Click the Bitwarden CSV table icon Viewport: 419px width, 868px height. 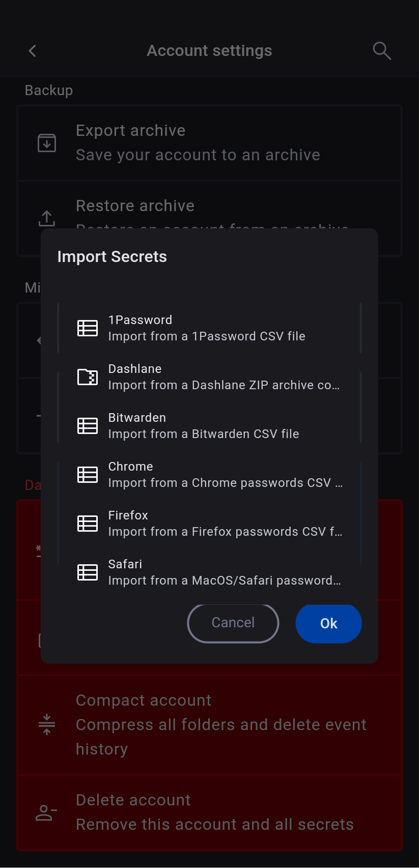(x=88, y=426)
